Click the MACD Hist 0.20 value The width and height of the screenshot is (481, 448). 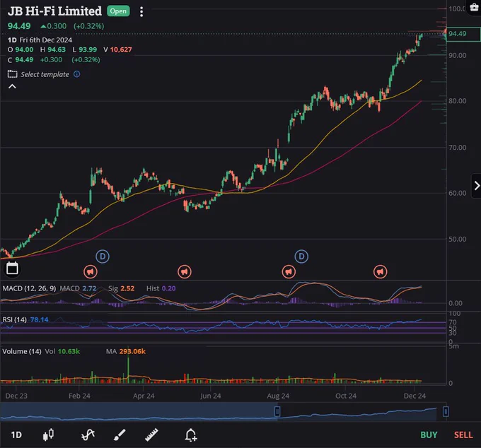[161, 288]
